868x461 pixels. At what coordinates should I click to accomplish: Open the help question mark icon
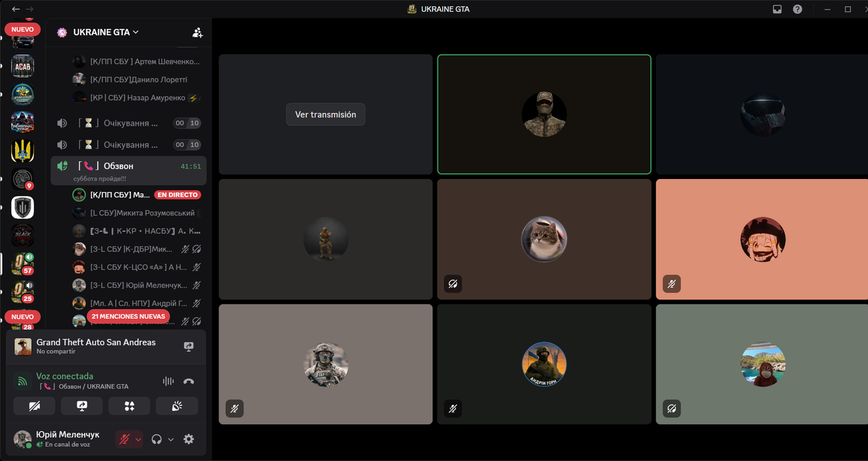pyautogui.click(x=797, y=9)
